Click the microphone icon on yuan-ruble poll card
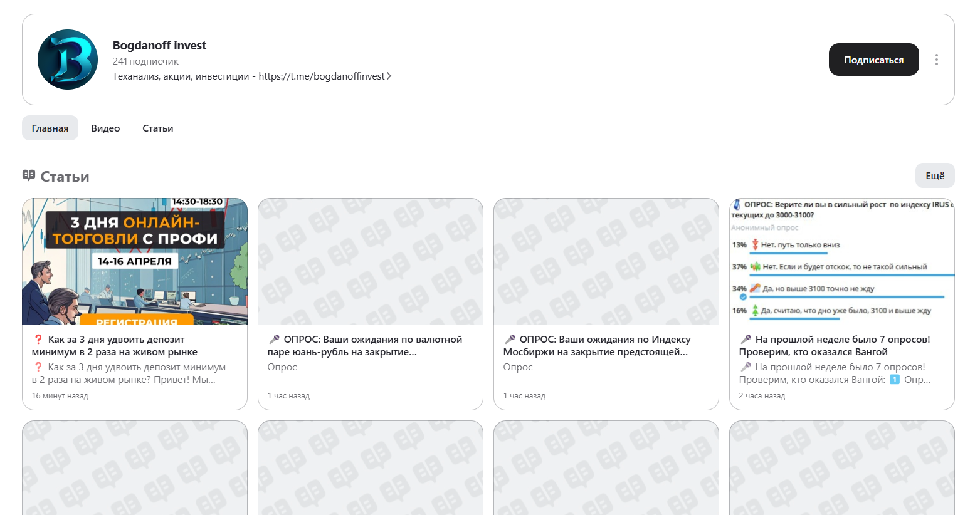 [274, 339]
